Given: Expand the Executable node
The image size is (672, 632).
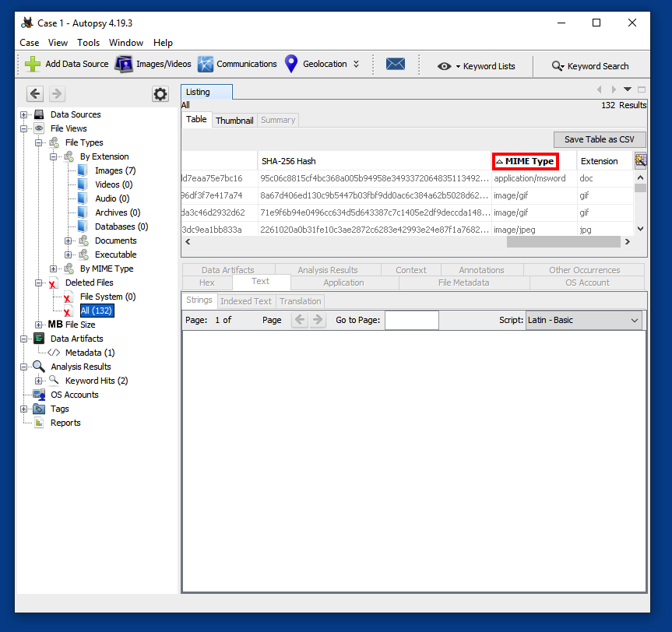Looking at the screenshot, I should click(x=69, y=255).
